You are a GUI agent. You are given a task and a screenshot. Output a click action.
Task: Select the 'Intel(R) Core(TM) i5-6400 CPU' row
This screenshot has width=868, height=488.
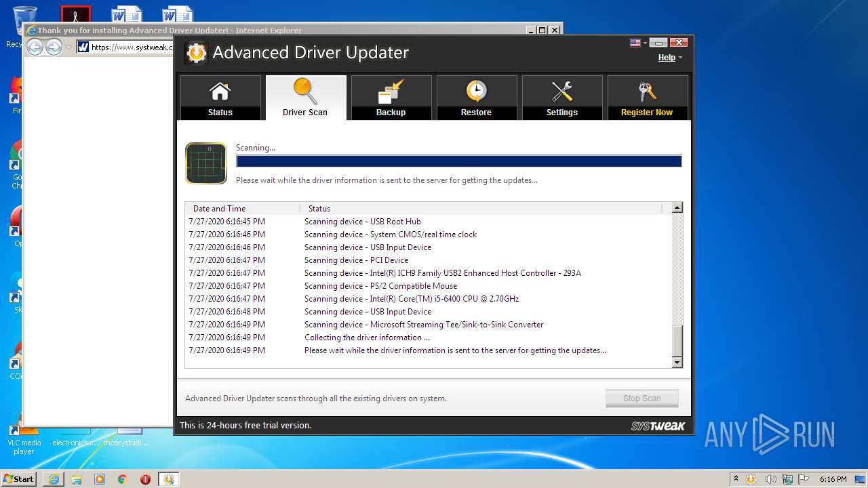[x=429, y=299]
